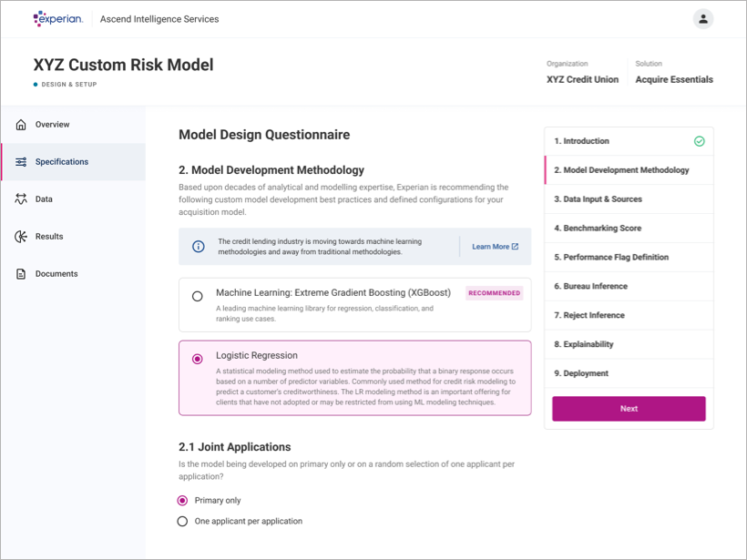
Task: Go to step 3 Data Input & Sources
Action: pyautogui.click(x=598, y=199)
